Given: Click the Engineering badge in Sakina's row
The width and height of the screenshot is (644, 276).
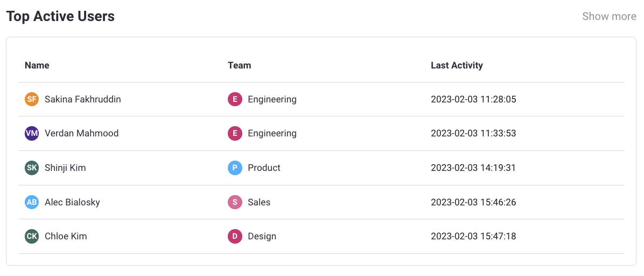Looking at the screenshot, I should click(x=235, y=99).
